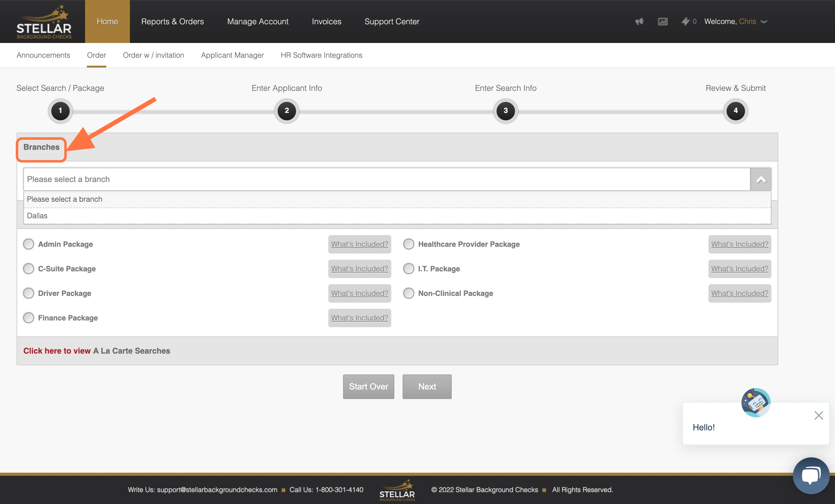Switch to the Announcements tab
This screenshot has width=835, height=504.
click(43, 55)
